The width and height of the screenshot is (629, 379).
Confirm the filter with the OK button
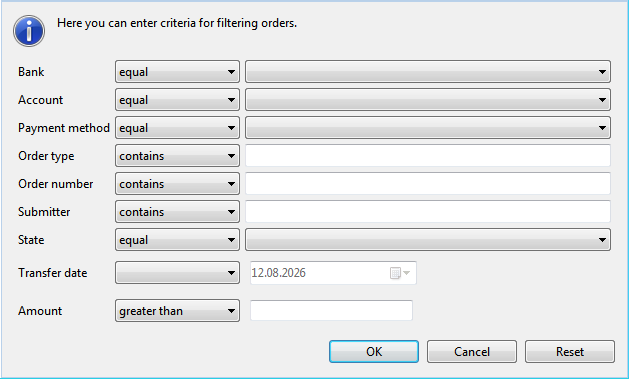[374, 352]
